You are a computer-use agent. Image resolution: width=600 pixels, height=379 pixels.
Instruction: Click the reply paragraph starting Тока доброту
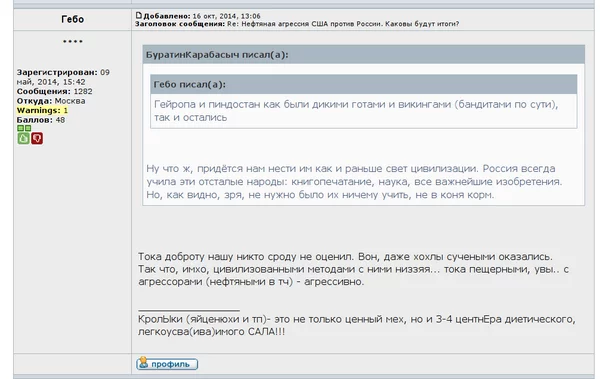pos(354,269)
